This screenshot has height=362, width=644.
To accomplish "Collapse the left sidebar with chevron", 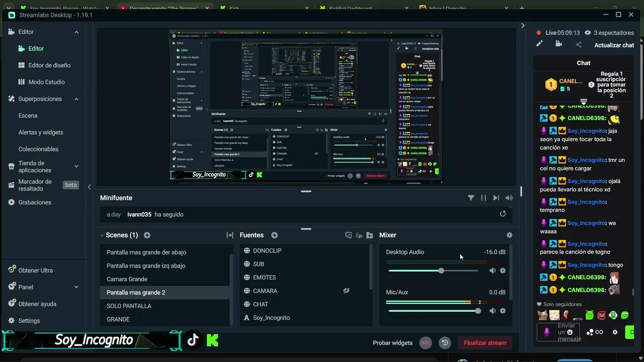I will click(90, 187).
